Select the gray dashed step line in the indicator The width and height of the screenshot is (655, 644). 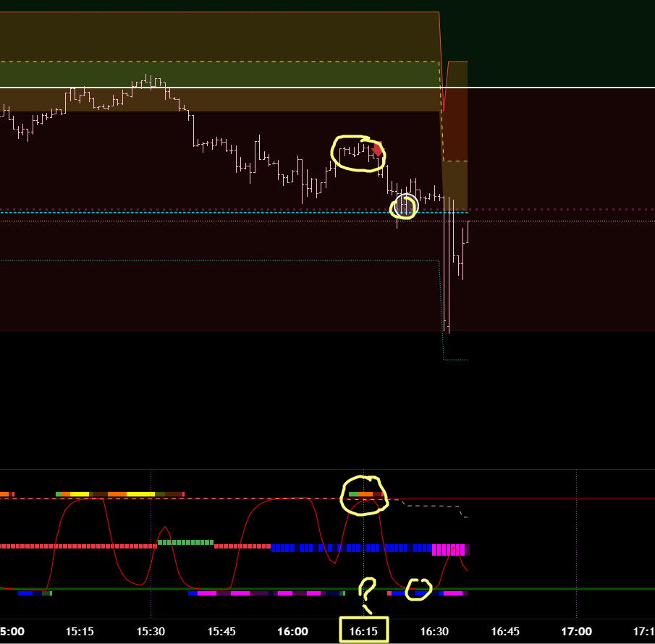coord(431,507)
